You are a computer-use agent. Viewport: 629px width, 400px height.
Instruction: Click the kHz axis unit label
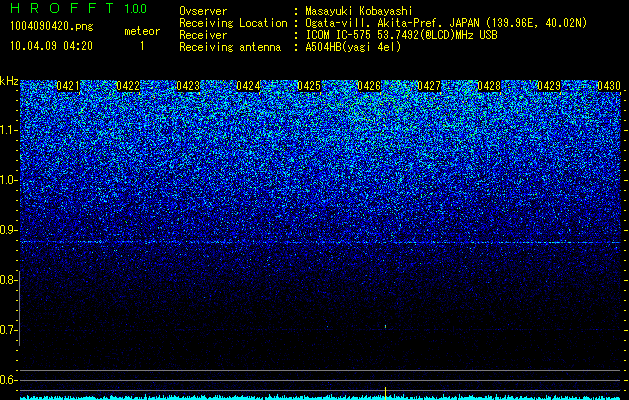9,81
